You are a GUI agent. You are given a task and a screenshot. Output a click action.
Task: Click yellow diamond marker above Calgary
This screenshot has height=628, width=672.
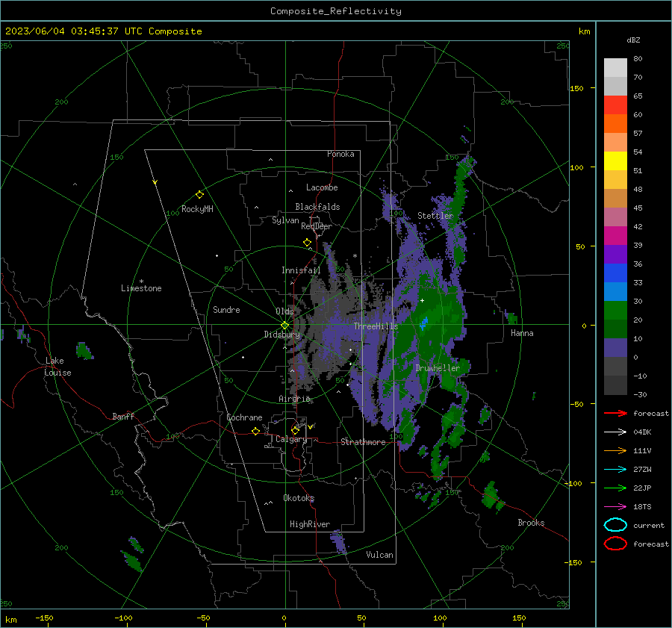click(x=295, y=430)
